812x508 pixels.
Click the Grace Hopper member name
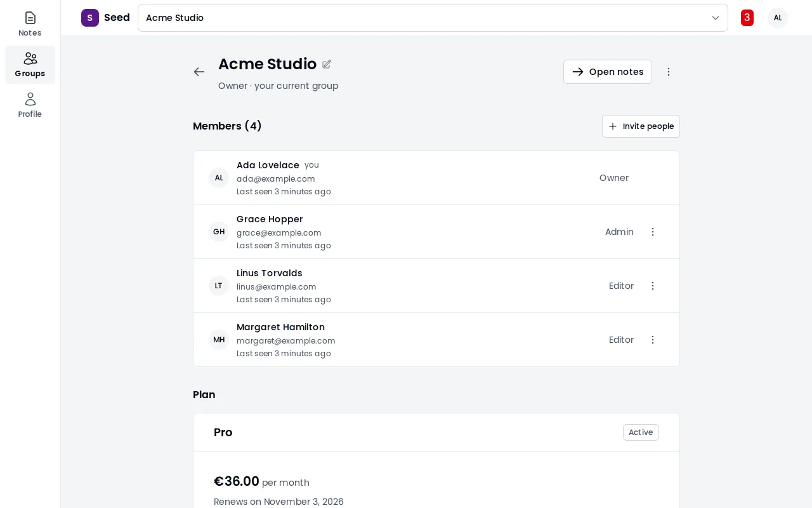(x=270, y=219)
